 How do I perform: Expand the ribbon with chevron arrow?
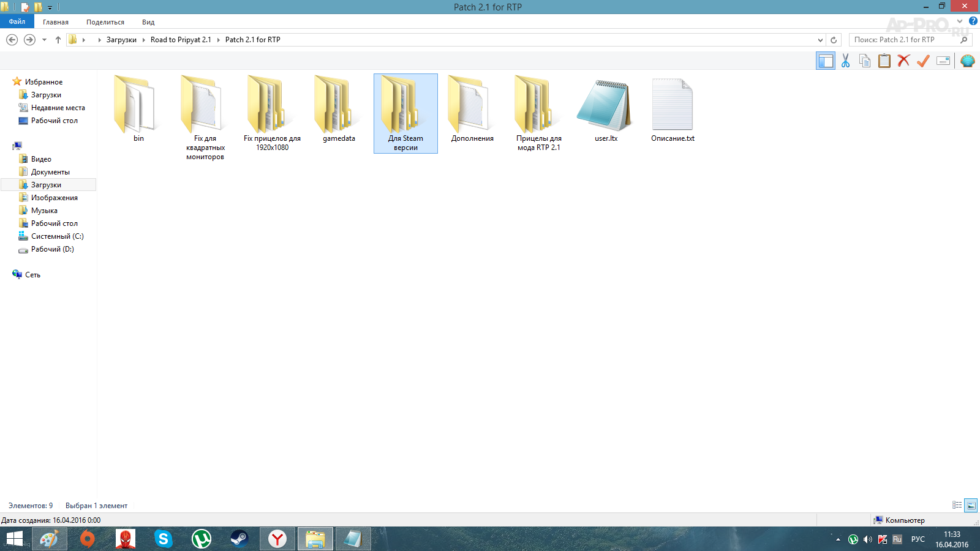click(x=960, y=21)
